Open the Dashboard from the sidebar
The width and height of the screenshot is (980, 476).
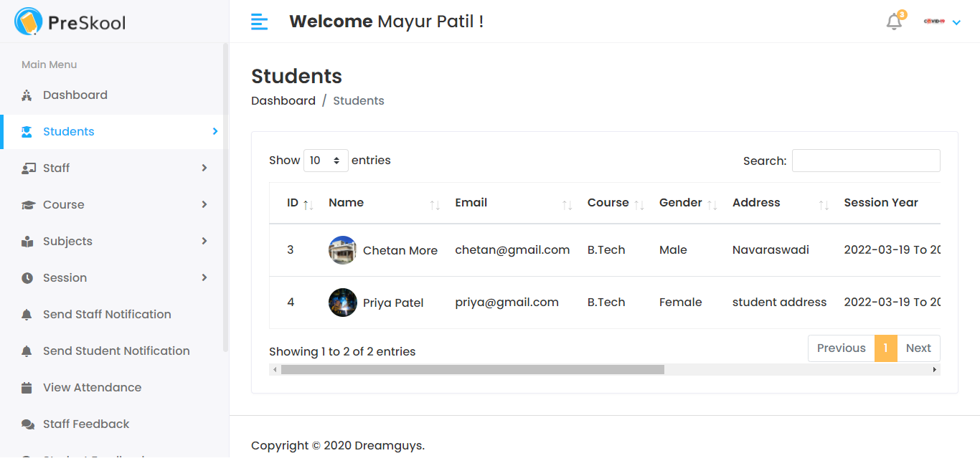(x=75, y=95)
